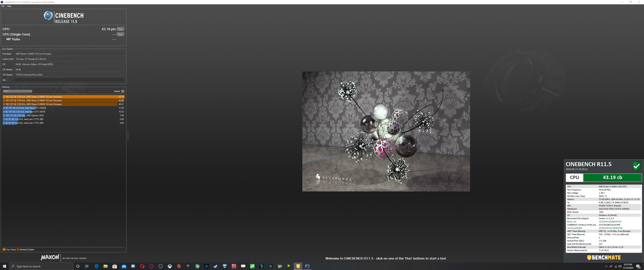This screenshot has width=644, height=270.
Task: Click the MAXON logo
Action: coord(50,257)
